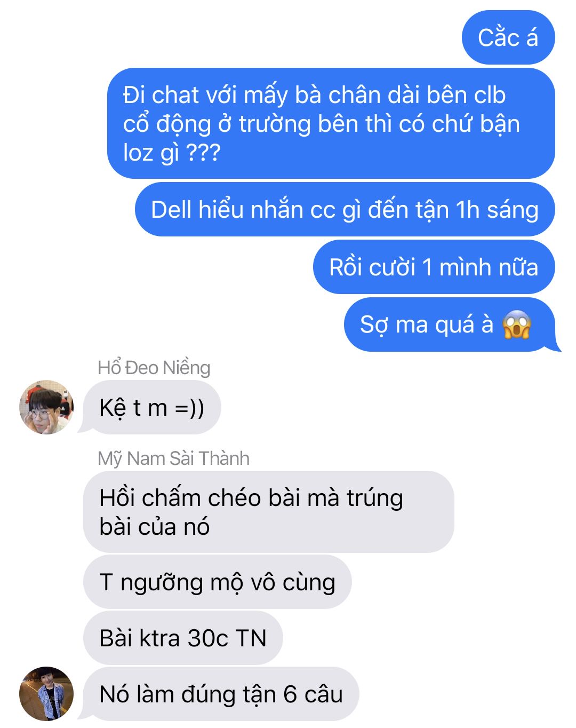This screenshot has width=576, height=728.
Task: Select the "Bài ktra 30c TN" message
Action: coord(183,638)
